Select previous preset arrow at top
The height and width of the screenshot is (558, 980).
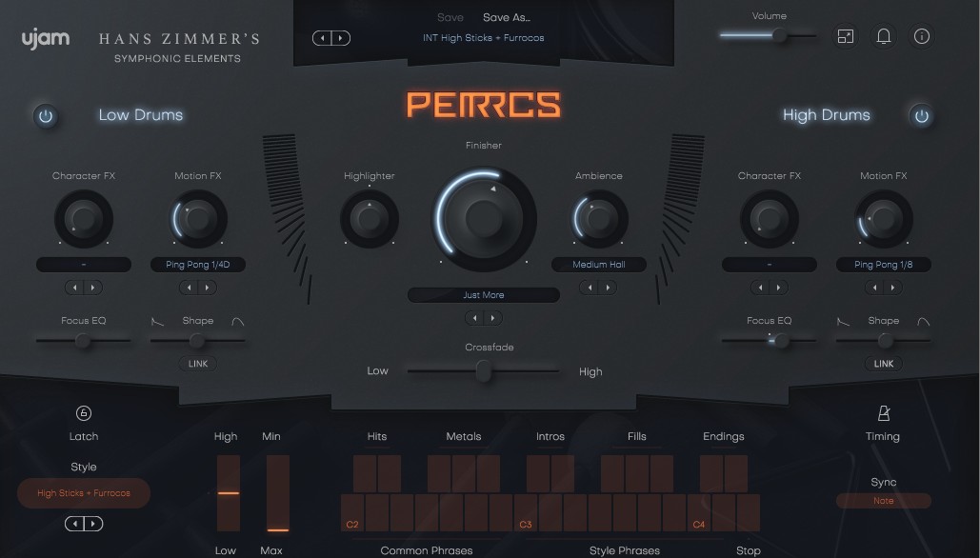(x=323, y=38)
